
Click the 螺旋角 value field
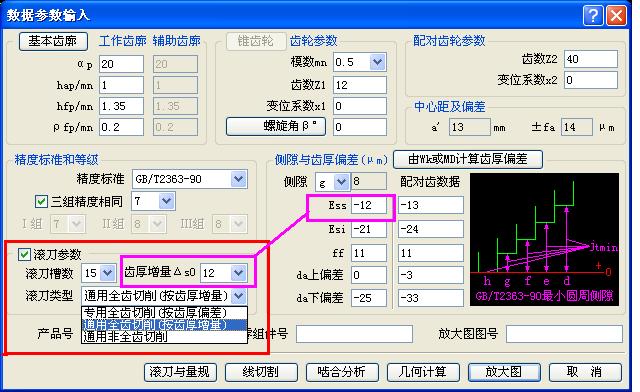click(x=360, y=127)
